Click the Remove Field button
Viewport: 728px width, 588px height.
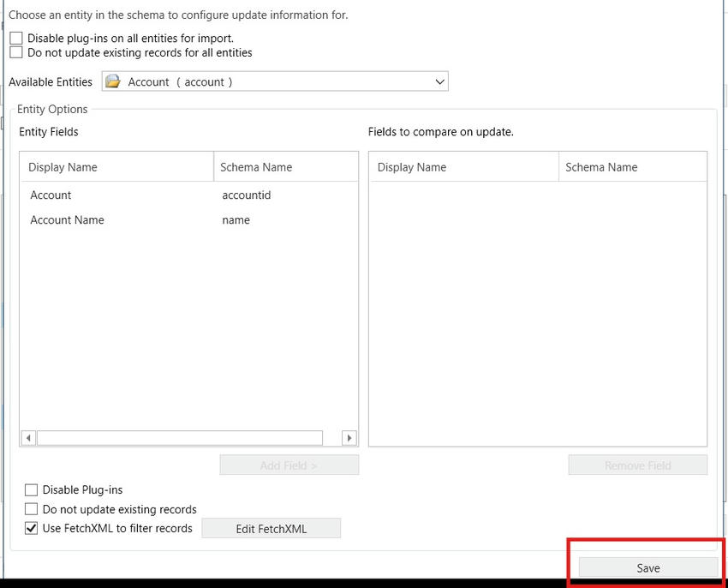coord(638,465)
